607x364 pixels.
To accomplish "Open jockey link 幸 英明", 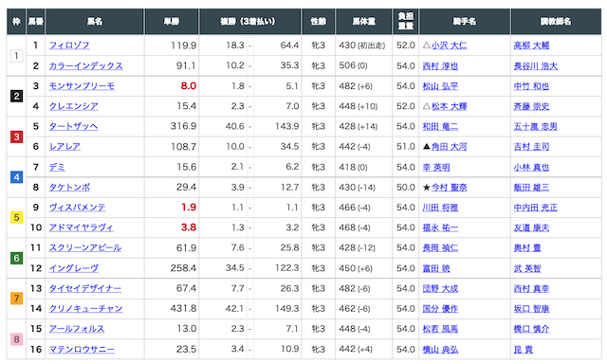I will click(436, 167).
